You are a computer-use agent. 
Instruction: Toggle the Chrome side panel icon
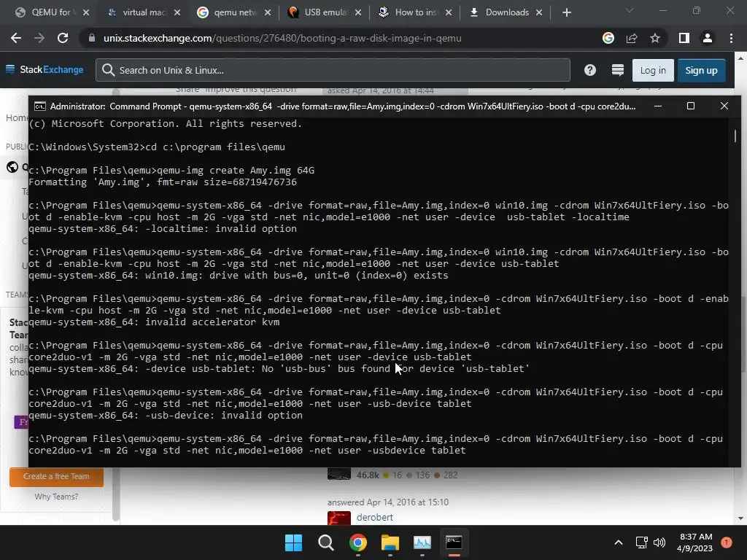click(x=684, y=38)
